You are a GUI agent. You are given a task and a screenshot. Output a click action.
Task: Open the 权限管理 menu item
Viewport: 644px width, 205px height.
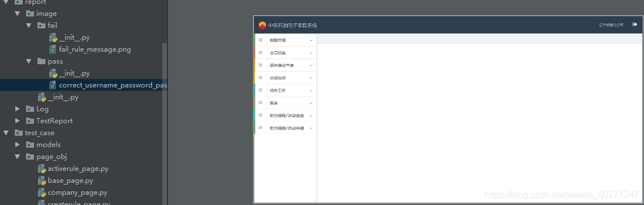pyautogui.click(x=286, y=40)
